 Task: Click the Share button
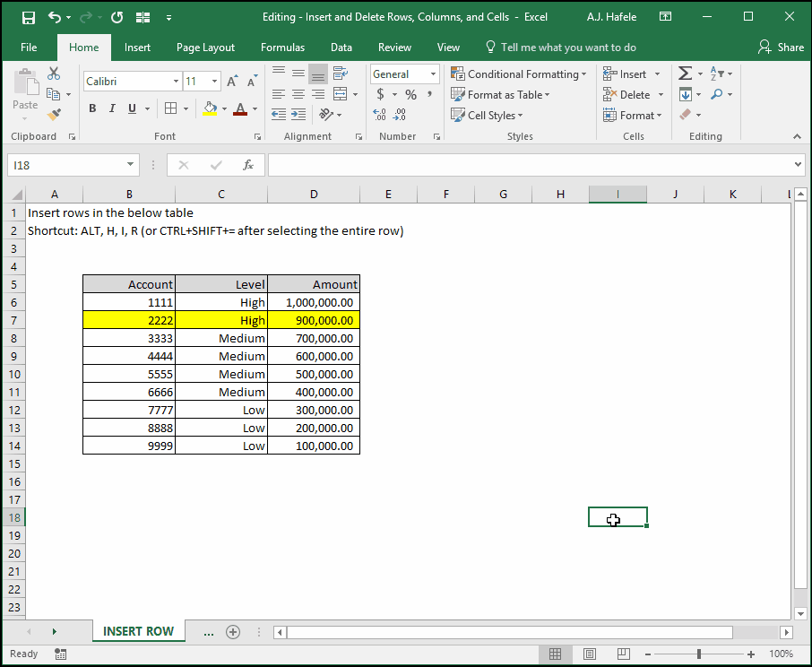(x=781, y=48)
